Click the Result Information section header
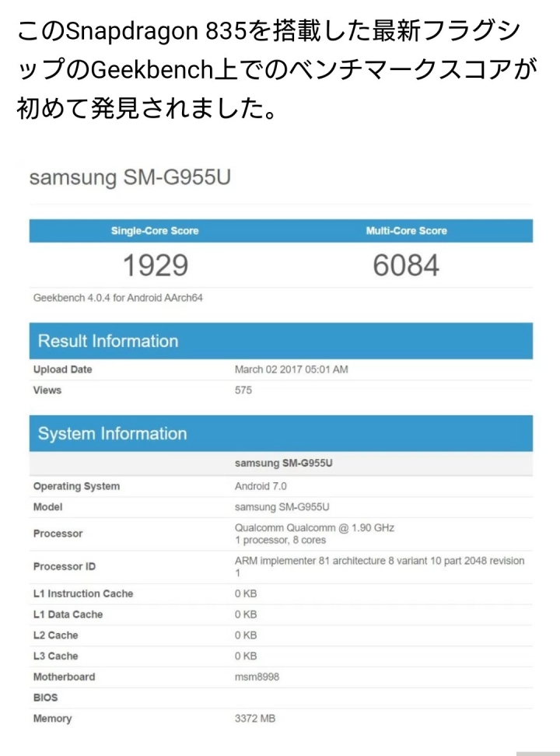This screenshot has width=560, height=756. [x=281, y=341]
